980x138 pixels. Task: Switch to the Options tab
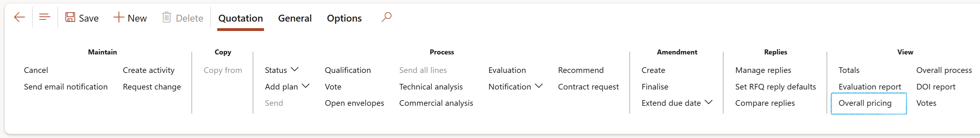(x=344, y=18)
